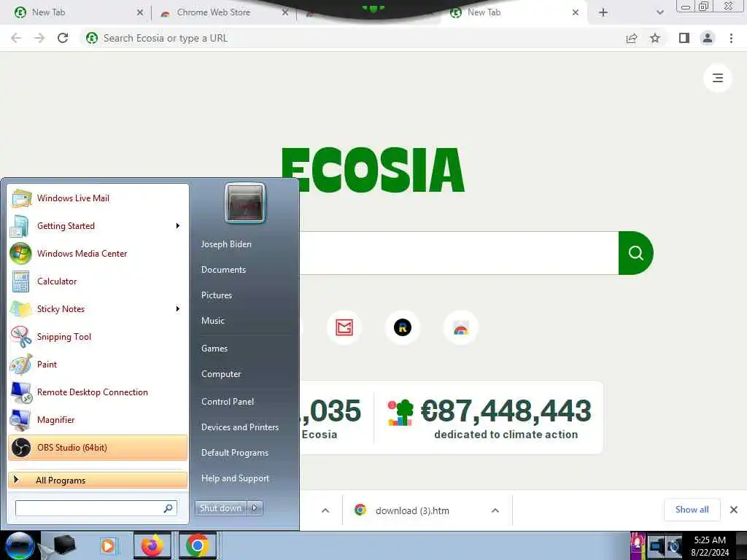Focus the Ecosia page search field
This screenshot has width=747, height=560.
(x=459, y=253)
